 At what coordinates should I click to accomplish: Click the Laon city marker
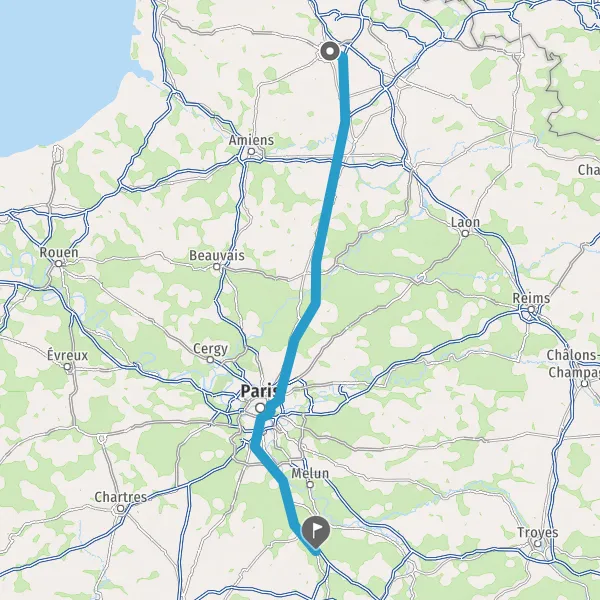pos(465,233)
